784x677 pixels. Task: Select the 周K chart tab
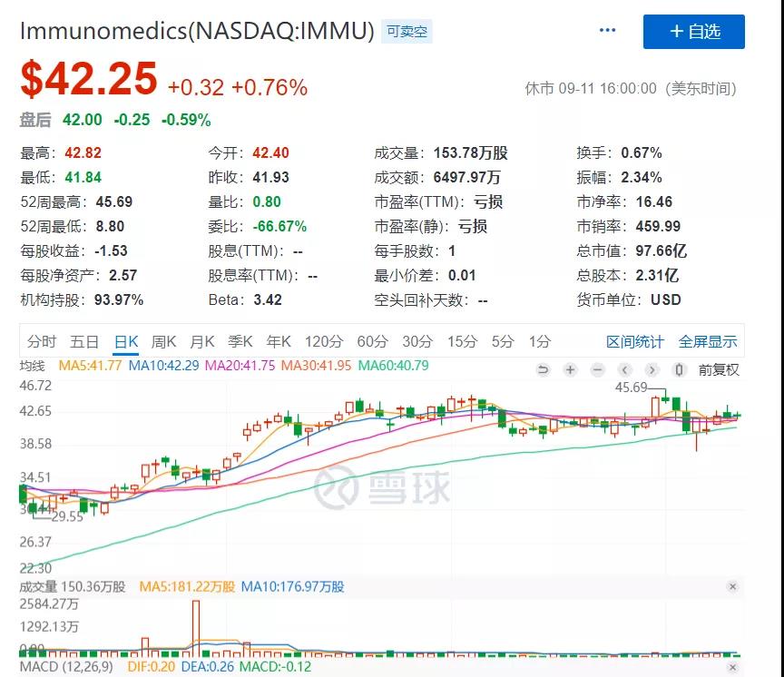click(x=163, y=341)
